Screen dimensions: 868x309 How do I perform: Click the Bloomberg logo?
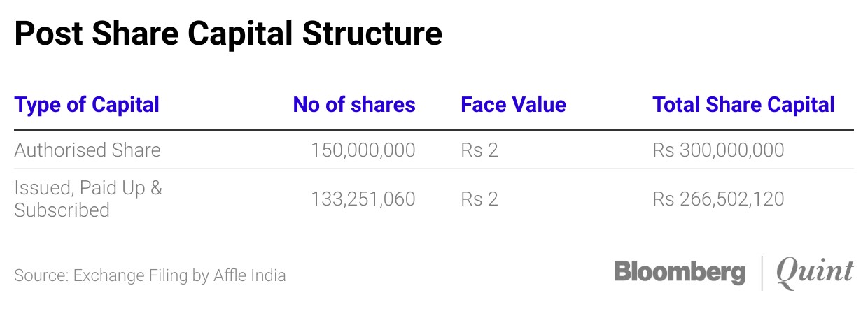tap(680, 272)
